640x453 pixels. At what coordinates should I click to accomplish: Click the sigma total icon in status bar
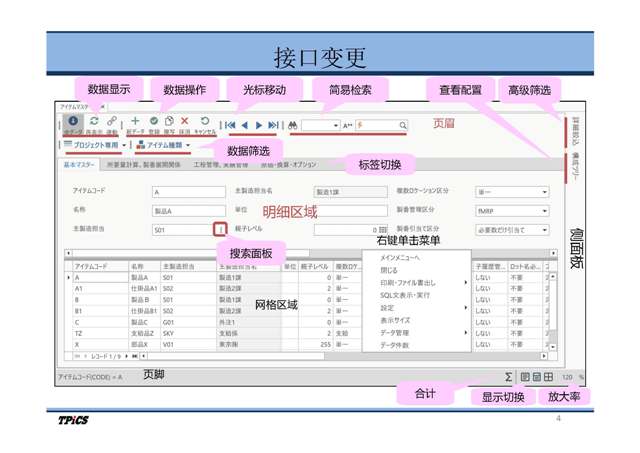[508, 378]
